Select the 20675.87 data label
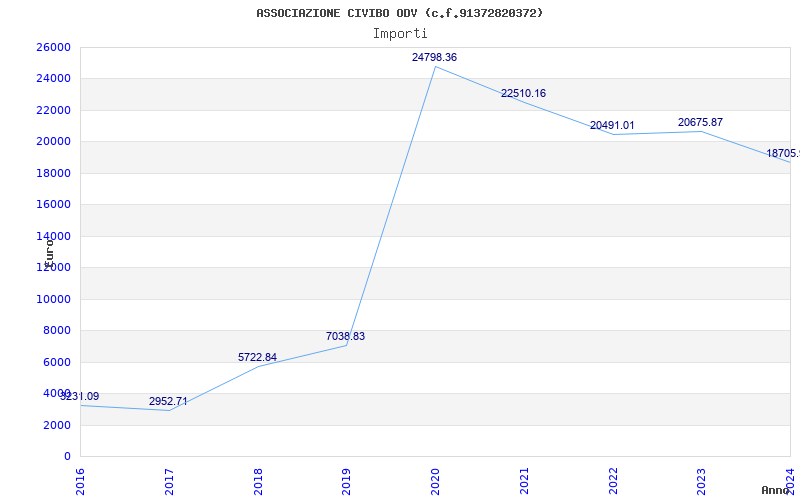 click(700, 122)
